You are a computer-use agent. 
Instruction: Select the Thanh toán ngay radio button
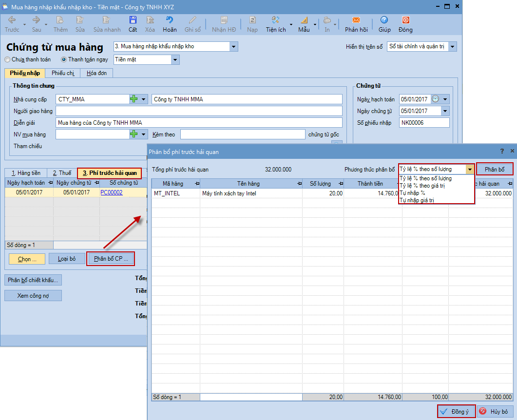click(x=64, y=60)
